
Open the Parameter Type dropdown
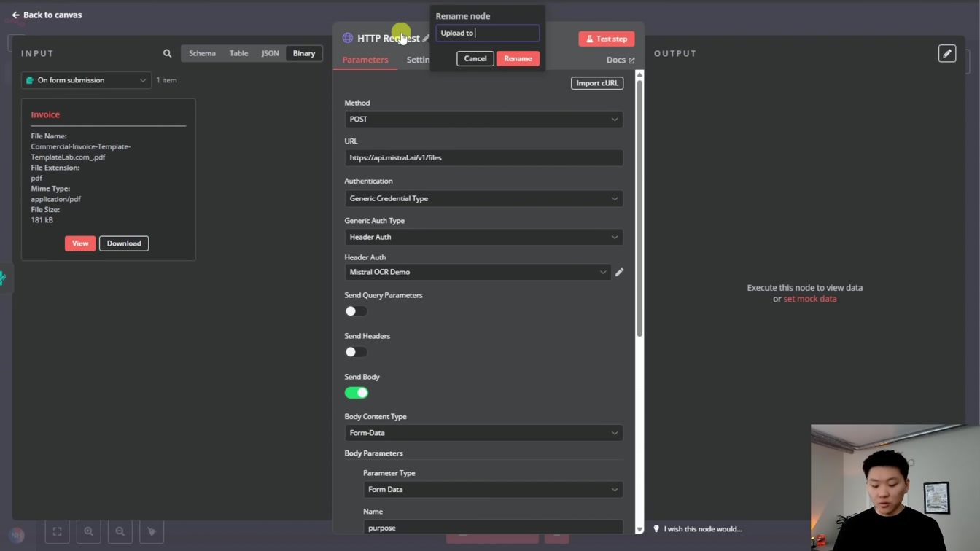(493, 490)
